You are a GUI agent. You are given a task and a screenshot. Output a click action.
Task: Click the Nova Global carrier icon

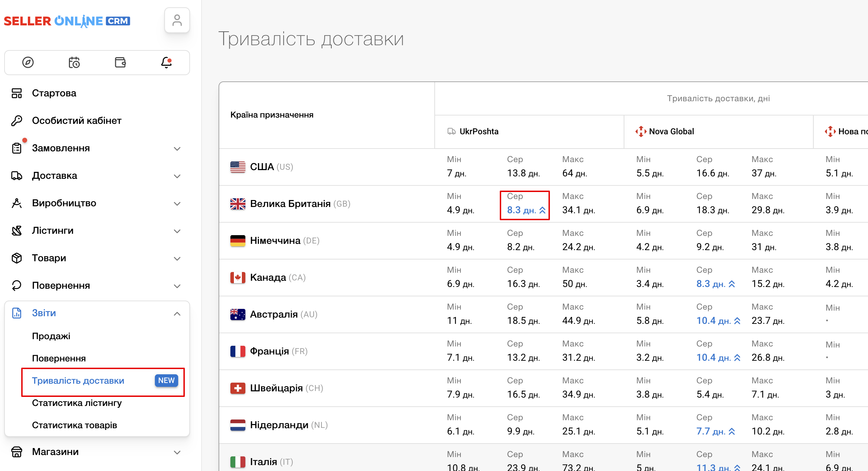640,131
